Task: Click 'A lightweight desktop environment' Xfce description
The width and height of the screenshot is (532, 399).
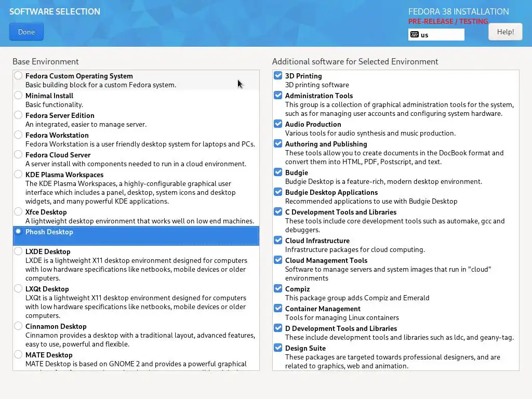Action: [x=140, y=221]
